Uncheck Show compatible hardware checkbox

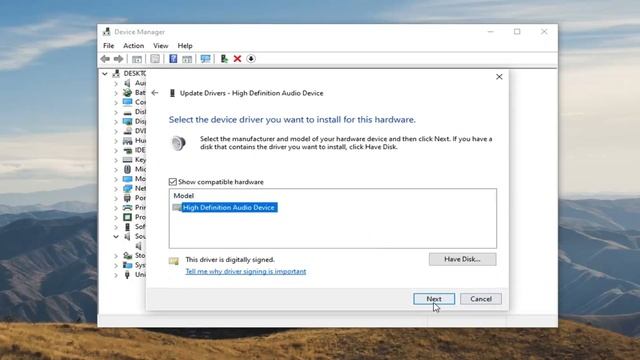173,182
